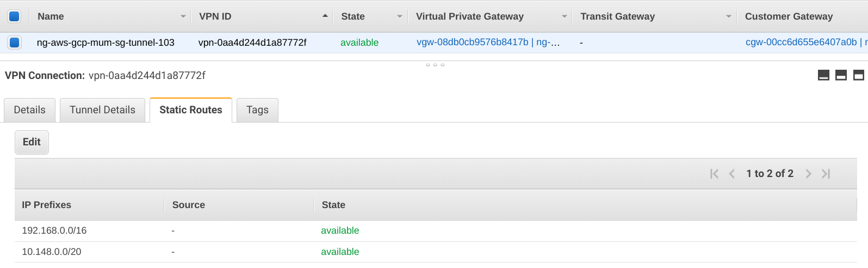
Task: Uncheck the ng-aws-gcp-mum-sg-tunnel-103 row checkbox
Action: [15, 42]
